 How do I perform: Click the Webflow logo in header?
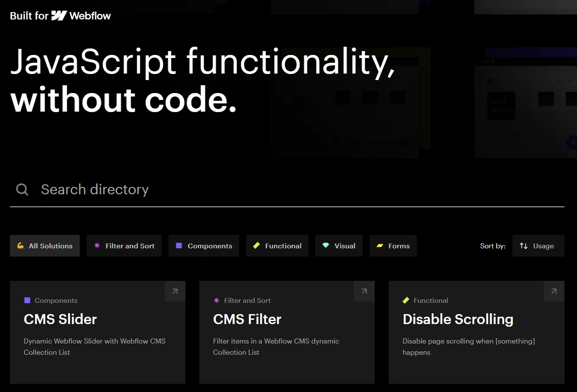81,16
